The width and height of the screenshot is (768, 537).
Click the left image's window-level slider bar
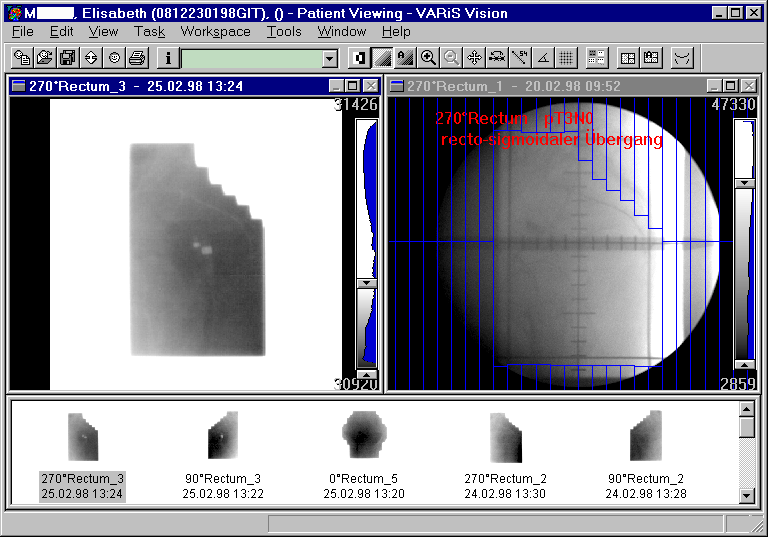[x=367, y=202]
